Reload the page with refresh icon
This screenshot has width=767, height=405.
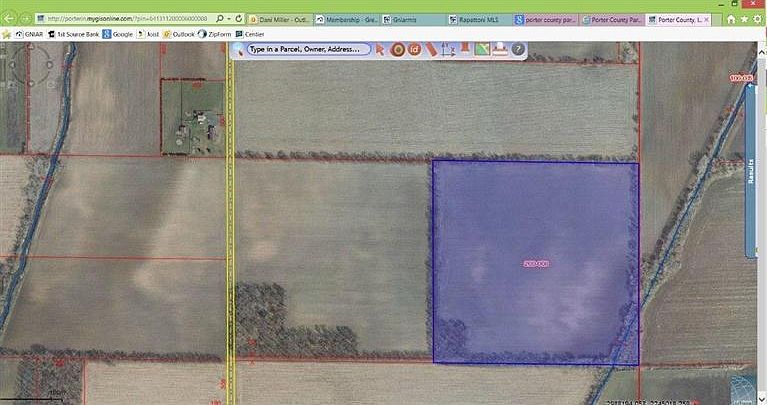(238, 19)
